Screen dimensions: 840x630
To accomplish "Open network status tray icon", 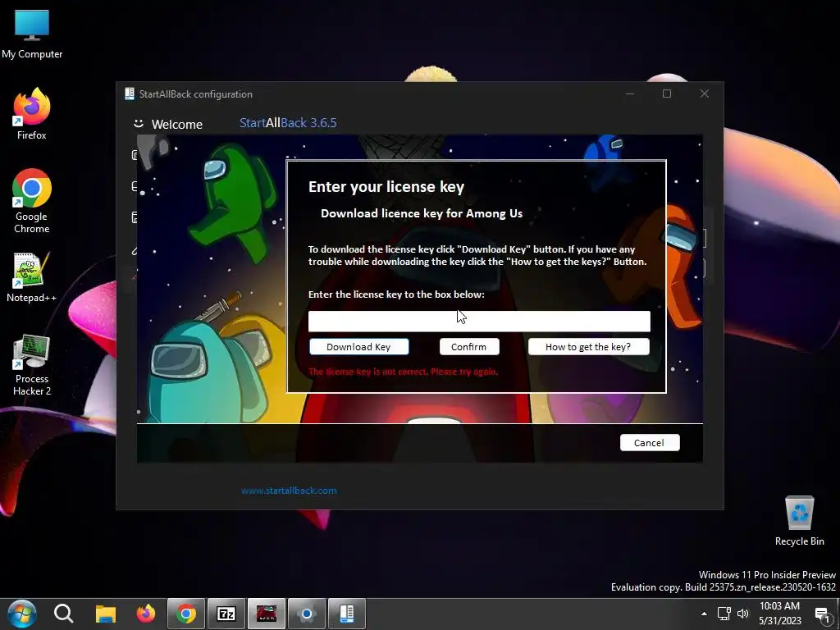I will pos(724,614).
